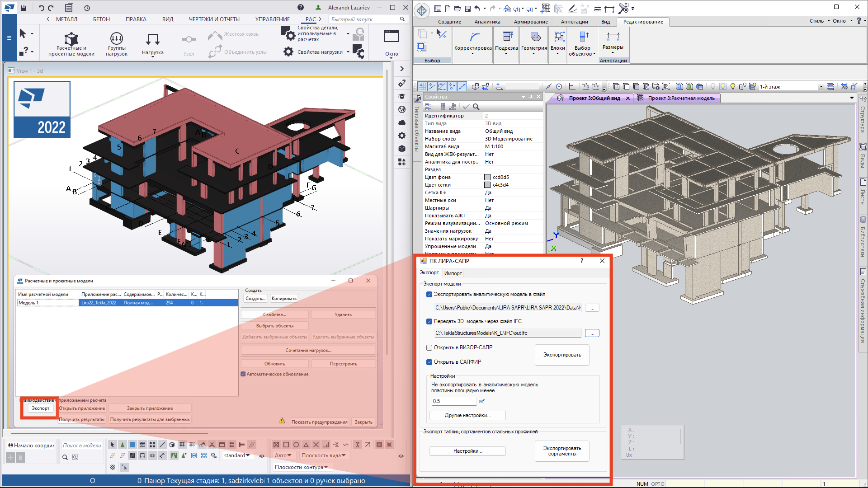Viewport: 868px width, 488px height.
Task: Click the pencil edit icon in SAPFIR quick toolbar
Action: click(572, 9)
